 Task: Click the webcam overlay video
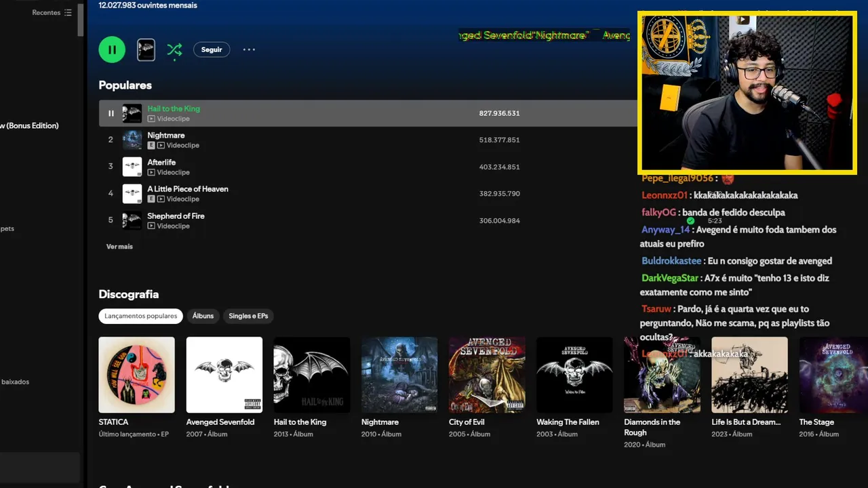[747, 92]
